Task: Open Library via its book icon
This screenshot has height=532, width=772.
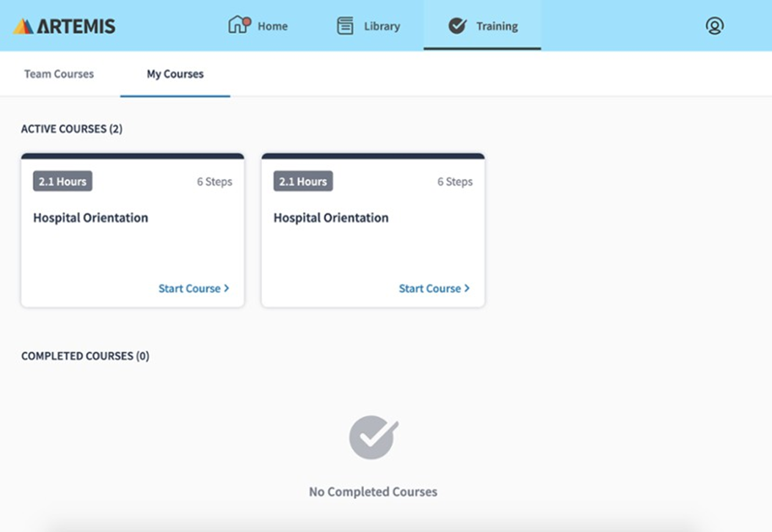Action: 345,26
